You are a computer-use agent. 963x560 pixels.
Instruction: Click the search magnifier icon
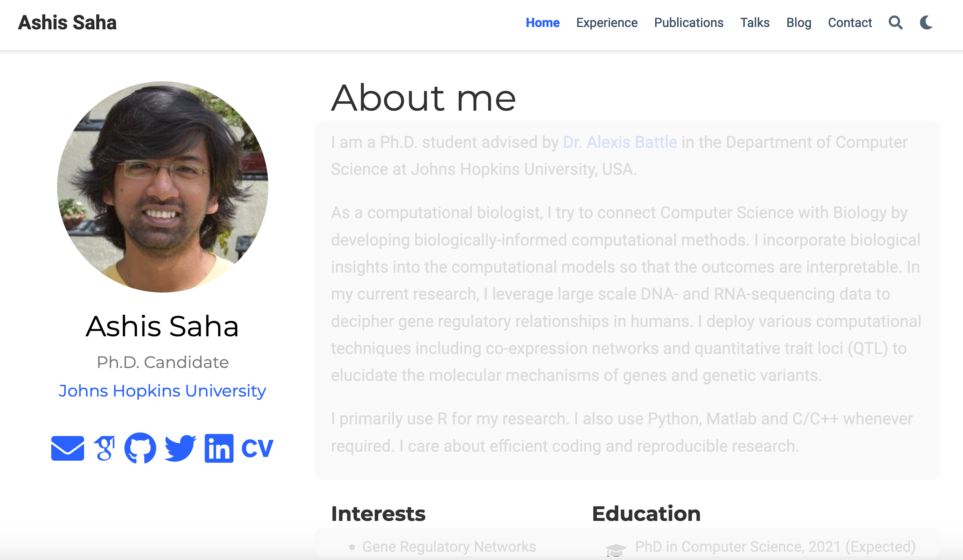[895, 23]
